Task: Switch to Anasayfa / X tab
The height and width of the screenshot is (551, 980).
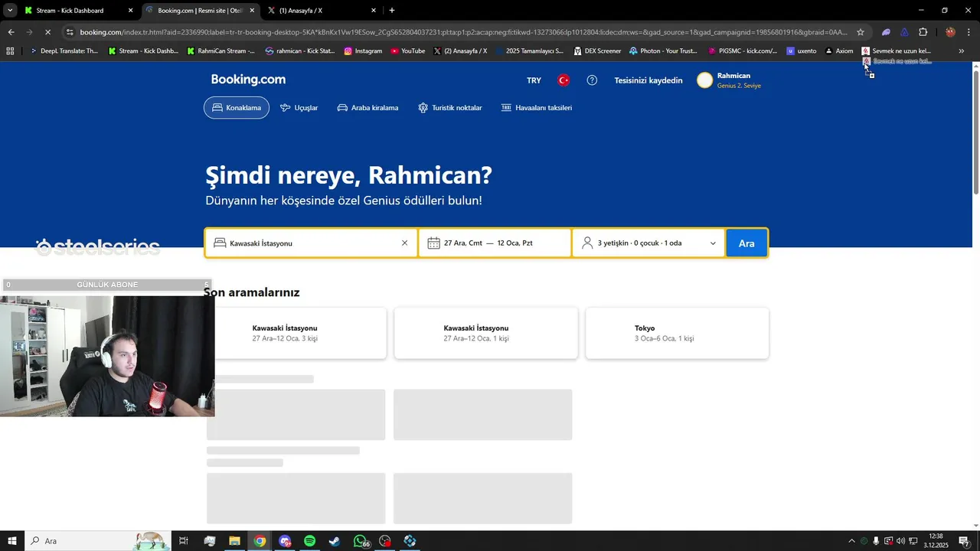Action: point(322,11)
